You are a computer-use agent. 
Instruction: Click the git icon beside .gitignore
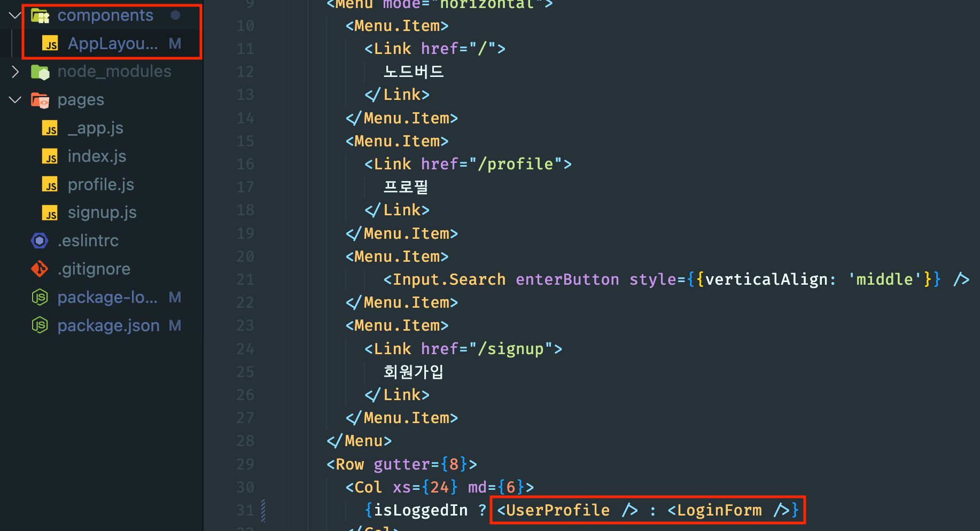pos(40,269)
